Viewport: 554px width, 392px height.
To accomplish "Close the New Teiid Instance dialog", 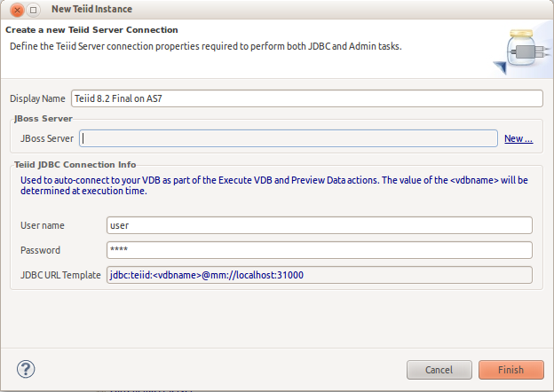I will 16,9.
